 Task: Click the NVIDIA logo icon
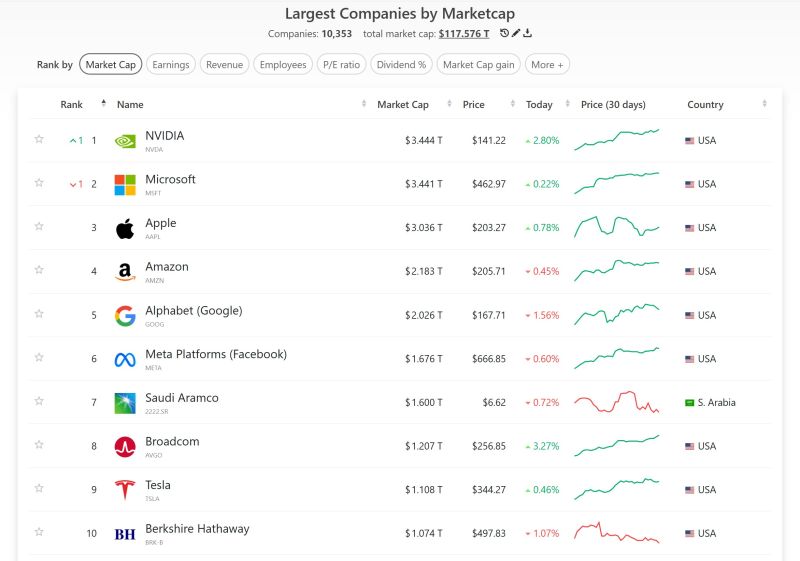point(125,141)
